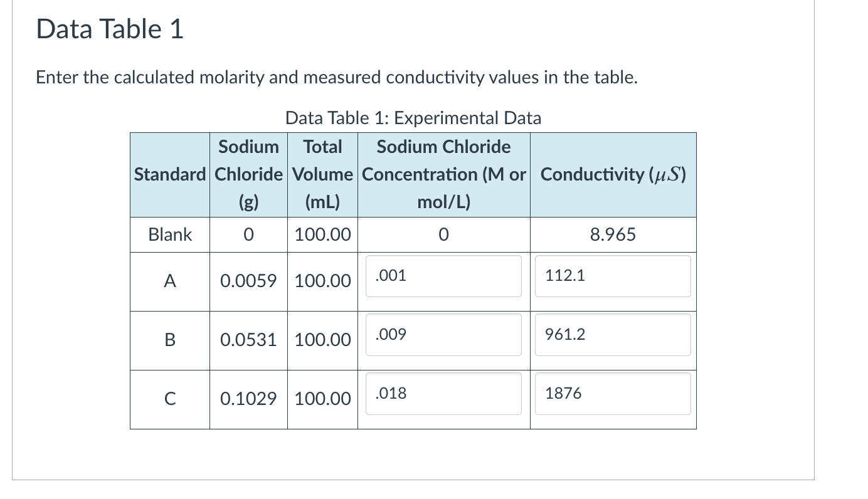Select the Standard column header cell

169,174
